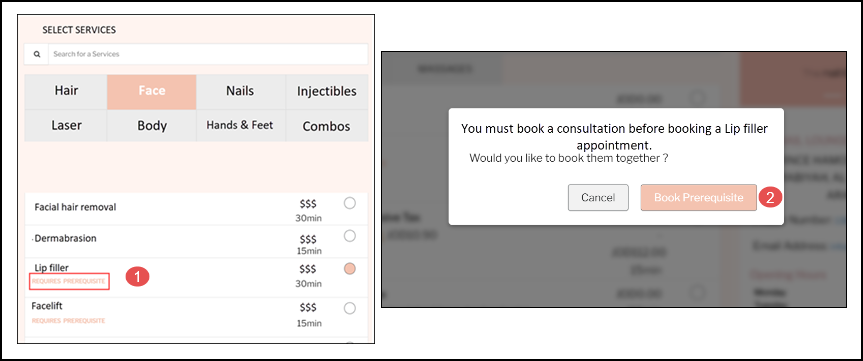Click the search magnifier icon

tap(36, 54)
